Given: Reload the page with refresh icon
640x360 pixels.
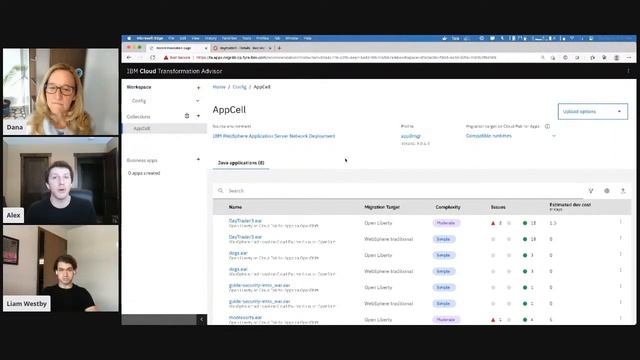Looking at the screenshot, I should (153, 58).
